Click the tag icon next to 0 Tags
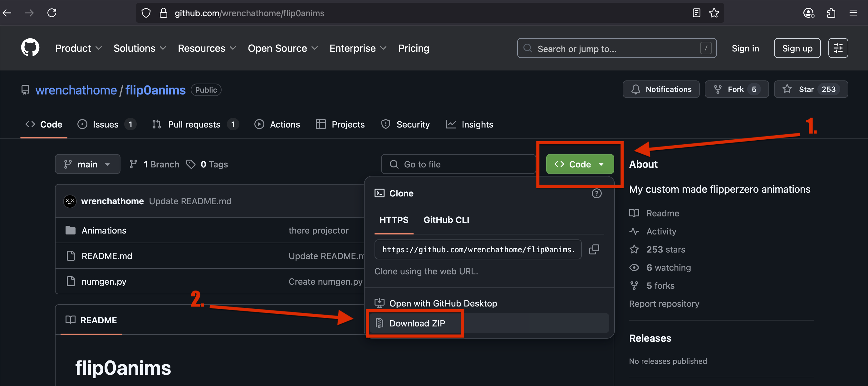The image size is (868, 386). [191, 164]
